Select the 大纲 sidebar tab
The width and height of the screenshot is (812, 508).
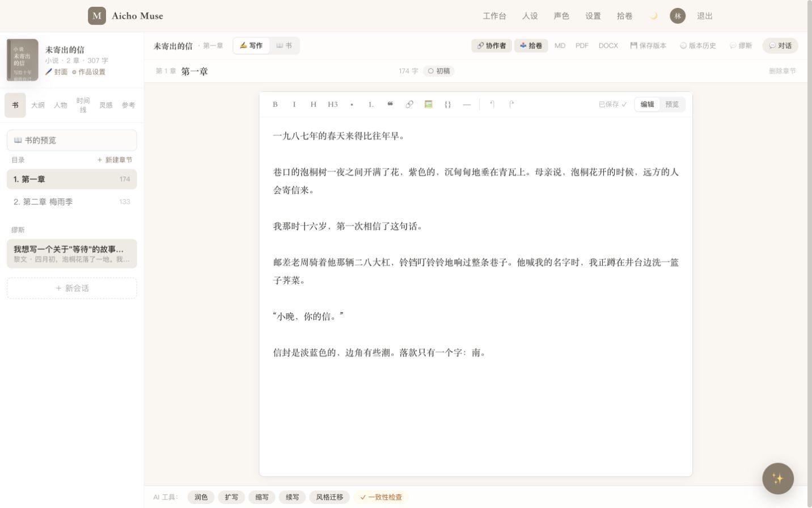(38, 105)
